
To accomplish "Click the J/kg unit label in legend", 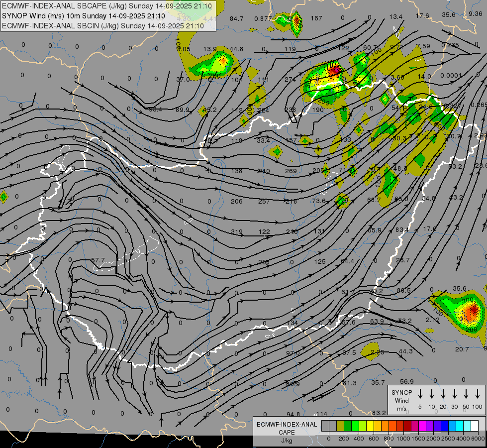I will pyautogui.click(x=287, y=441).
